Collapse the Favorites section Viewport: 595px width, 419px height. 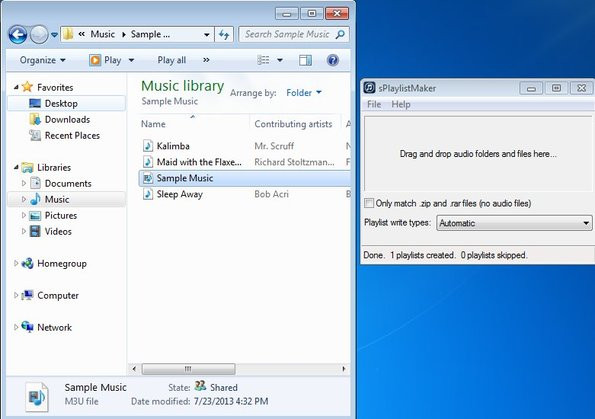pos(16,87)
